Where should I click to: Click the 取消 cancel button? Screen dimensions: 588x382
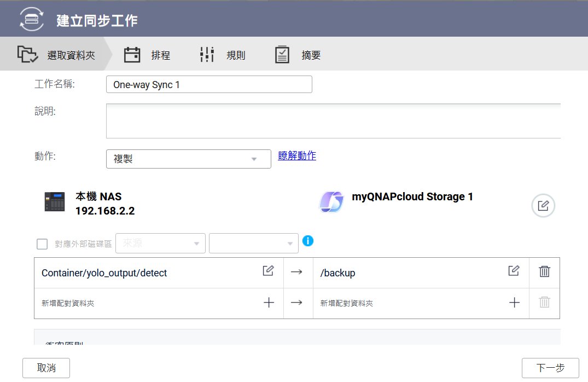[x=46, y=368]
